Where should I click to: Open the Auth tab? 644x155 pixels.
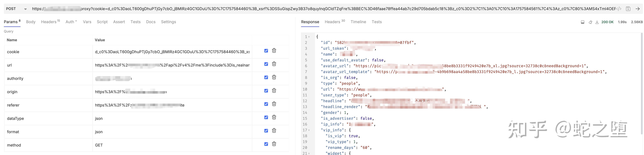coord(71,22)
